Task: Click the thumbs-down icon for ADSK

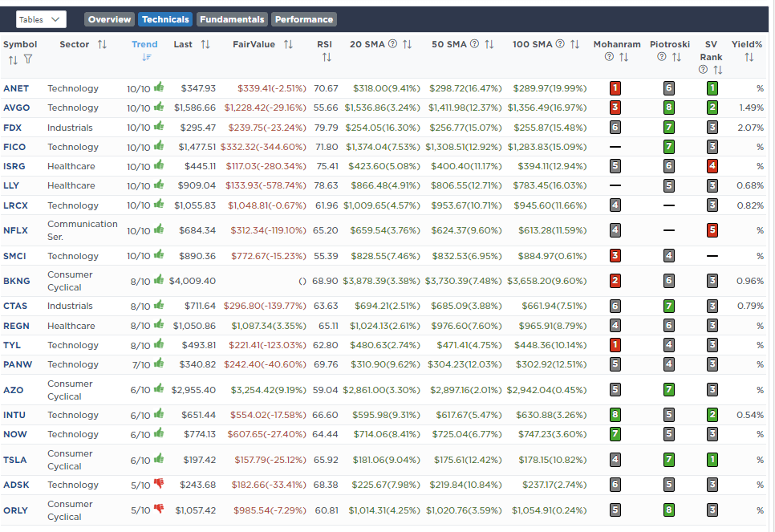Action: pyautogui.click(x=158, y=484)
